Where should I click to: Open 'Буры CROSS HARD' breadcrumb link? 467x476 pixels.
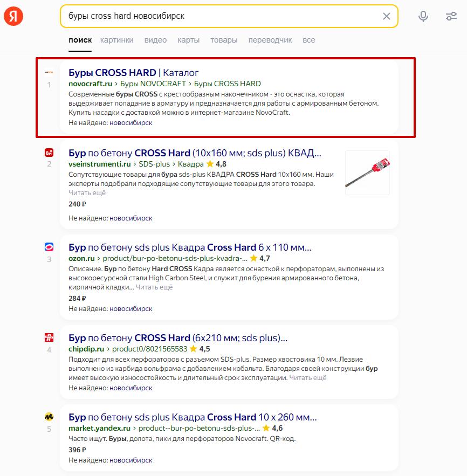228,84
